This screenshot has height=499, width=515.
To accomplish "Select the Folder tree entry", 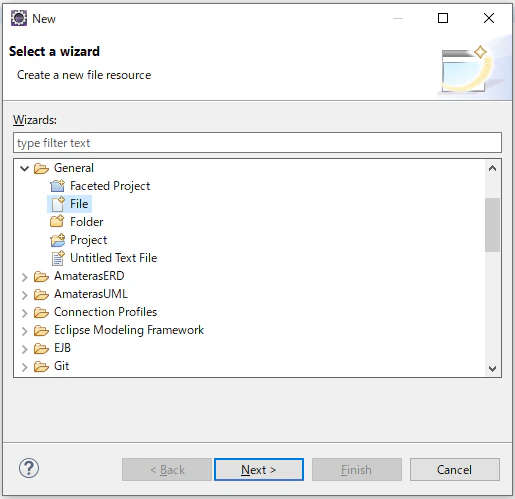I will pos(86,222).
